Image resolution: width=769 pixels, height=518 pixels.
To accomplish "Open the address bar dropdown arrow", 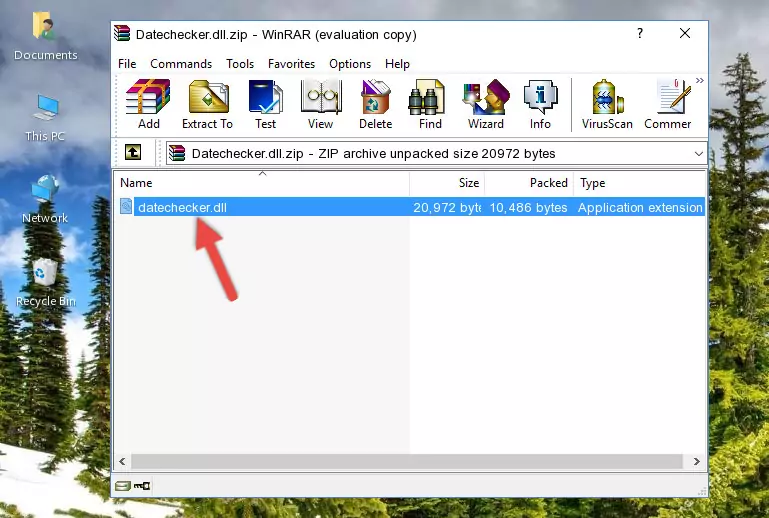I will tap(698, 154).
